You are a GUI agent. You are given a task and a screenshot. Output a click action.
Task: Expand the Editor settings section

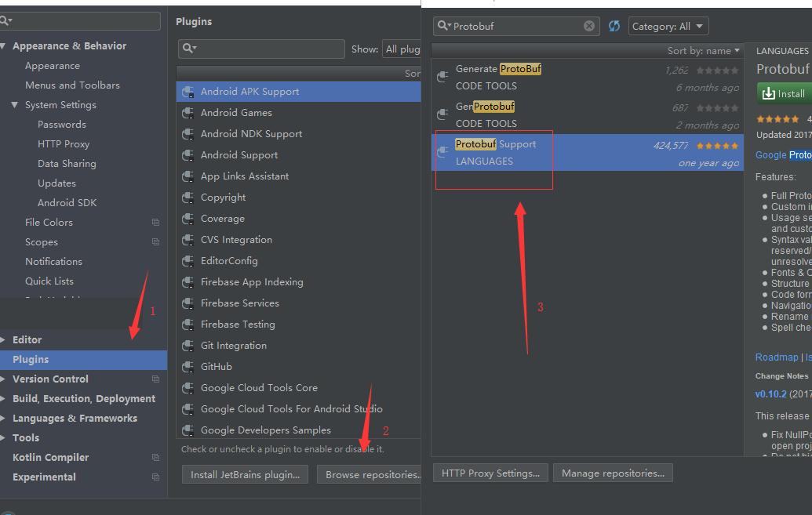coord(2,340)
